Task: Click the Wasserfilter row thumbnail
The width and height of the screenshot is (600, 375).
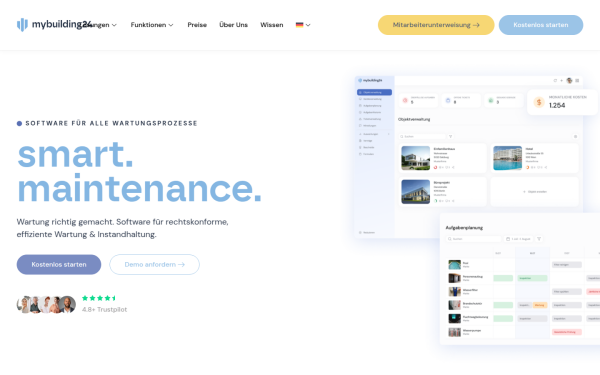Action: click(455, 292)
